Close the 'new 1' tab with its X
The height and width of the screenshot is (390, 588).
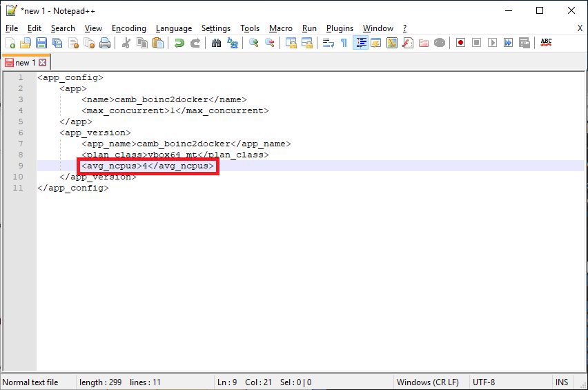point(42,63)
